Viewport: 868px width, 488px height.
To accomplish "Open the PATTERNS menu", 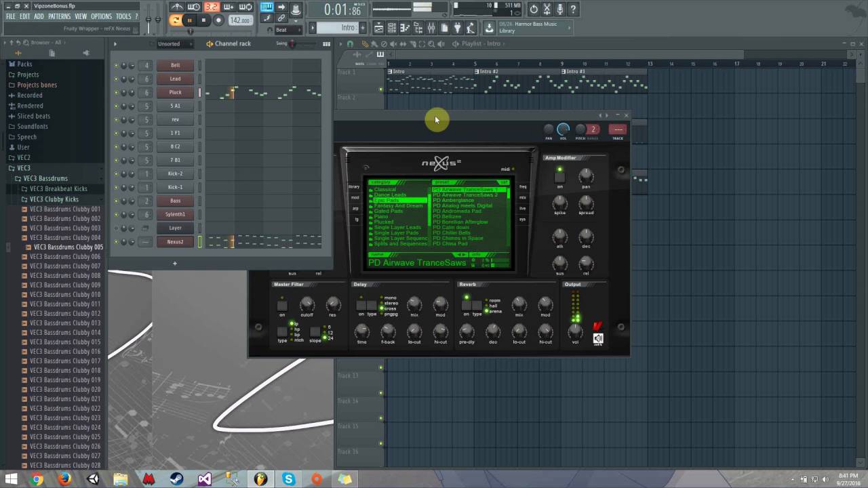I will 59,16.
